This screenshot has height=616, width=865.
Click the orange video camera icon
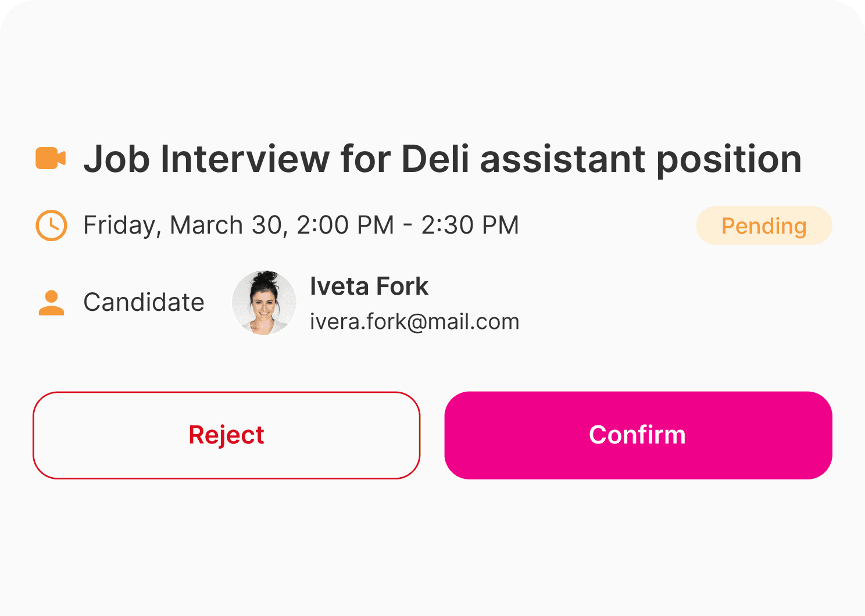click(51, 159)
